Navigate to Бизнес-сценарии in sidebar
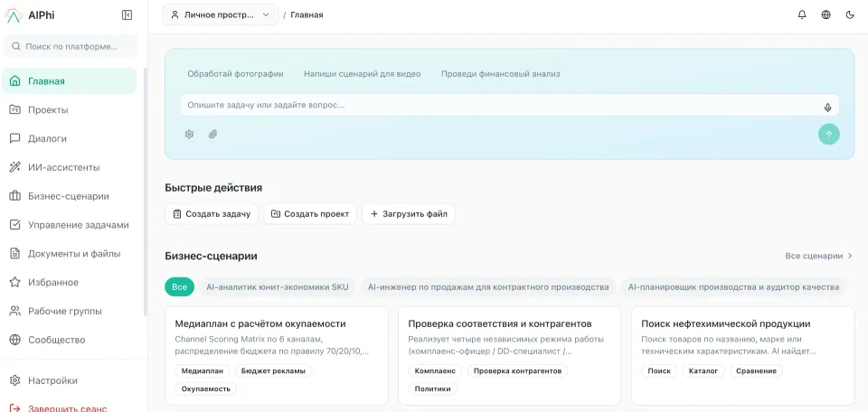The image size is (868, 412). [70, 196]
